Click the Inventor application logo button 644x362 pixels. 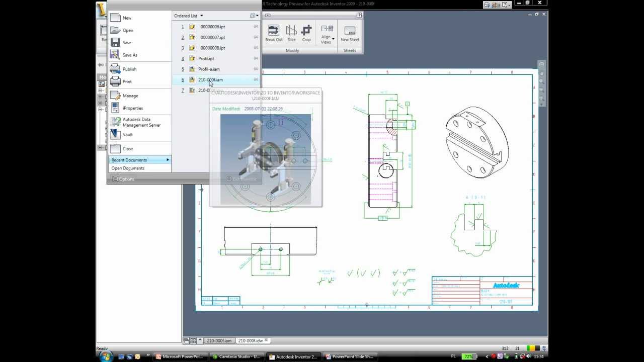[x=101, y=10]
